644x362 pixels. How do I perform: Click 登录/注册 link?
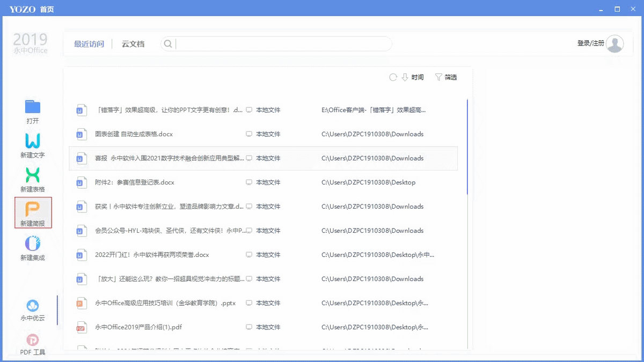591,43
